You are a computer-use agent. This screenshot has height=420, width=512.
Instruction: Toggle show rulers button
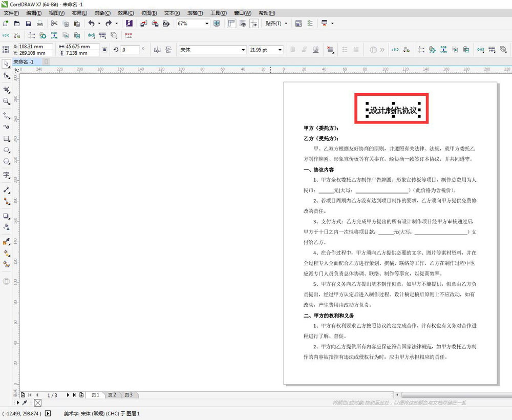[231, 24]
